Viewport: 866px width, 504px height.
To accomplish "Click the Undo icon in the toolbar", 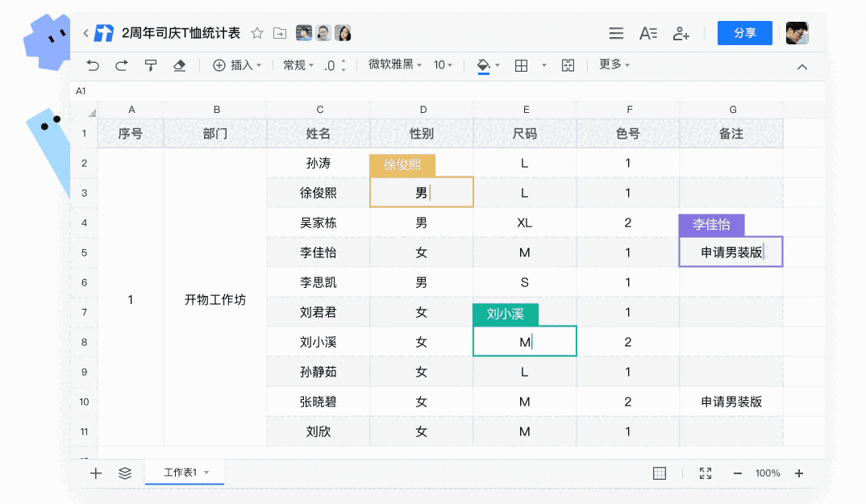I will click(x=91, y=65).
